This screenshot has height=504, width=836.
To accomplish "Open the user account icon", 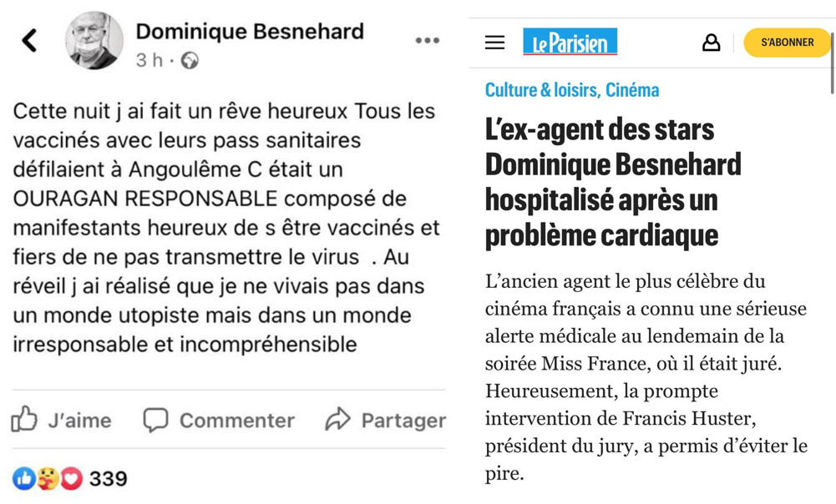I will [711, 43].
